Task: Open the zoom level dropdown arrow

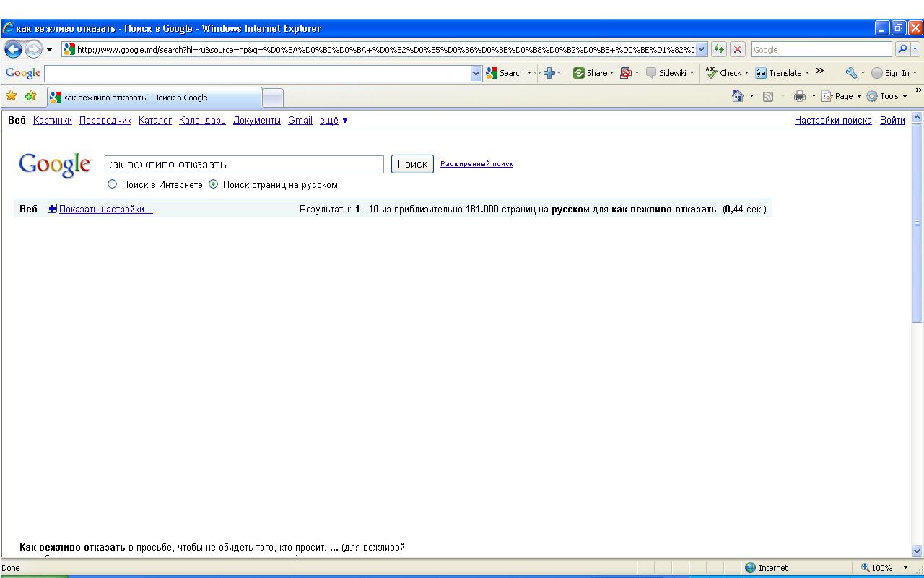Action: pos(905,568)
